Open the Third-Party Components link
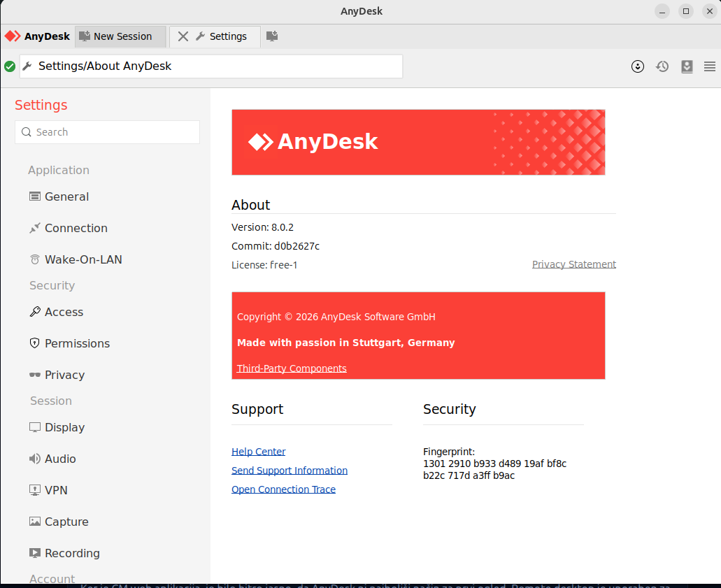This screenshot has width=721, height=588. coord(292,368)
